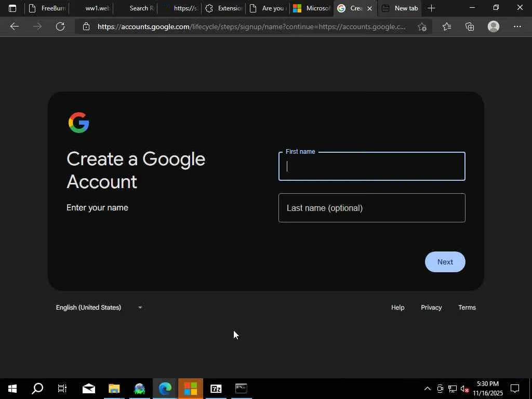Open Windows taskbar search

tap(37, 389)
